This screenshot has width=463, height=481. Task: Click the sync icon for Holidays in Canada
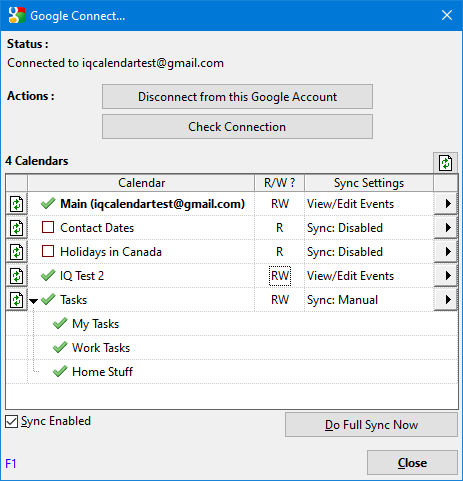[17, 252]
